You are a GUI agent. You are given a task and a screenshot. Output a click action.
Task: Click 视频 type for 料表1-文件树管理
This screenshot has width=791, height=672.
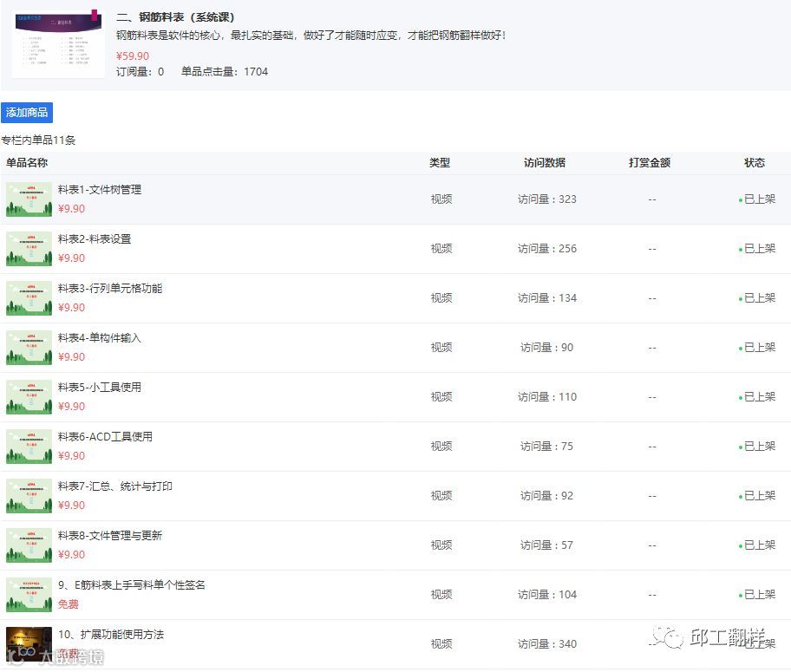tap(441, 199)
